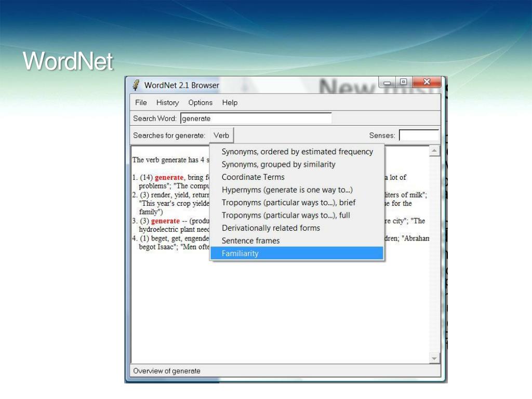Viewport: 532px width, 399px height.
Task: Click the scrollbar down arrow
Action: (434, 358)
